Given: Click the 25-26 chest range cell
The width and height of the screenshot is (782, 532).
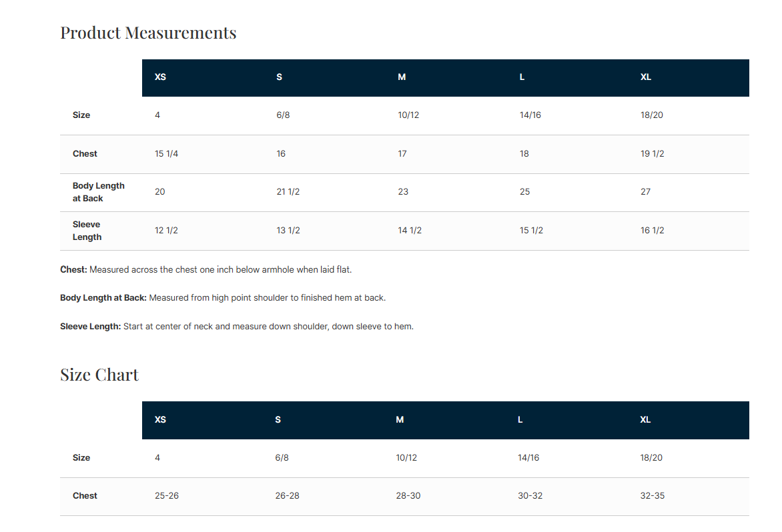Looking at the screenshot, I should (x=167, y=496).
